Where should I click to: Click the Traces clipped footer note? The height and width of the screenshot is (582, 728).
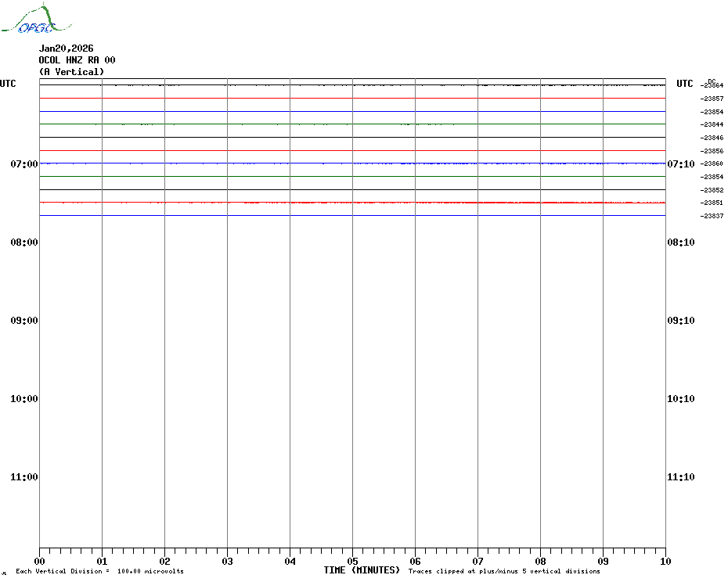[504, 572]
